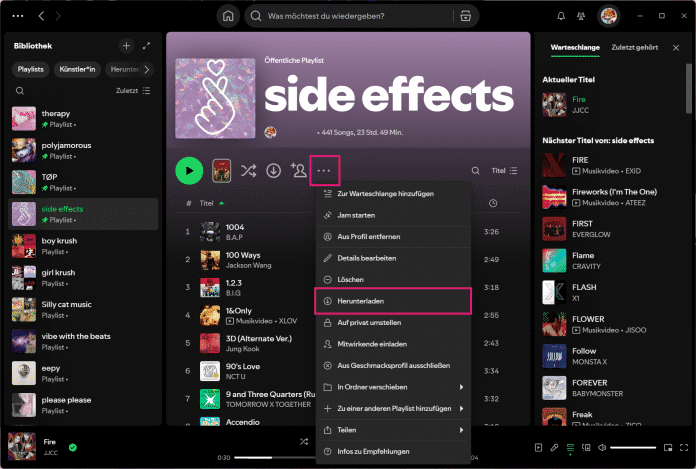This screenshot has width=696, height=469.
Task: Go to Home via the house icon
Action: pyautogui.click(x=228, y=16)
